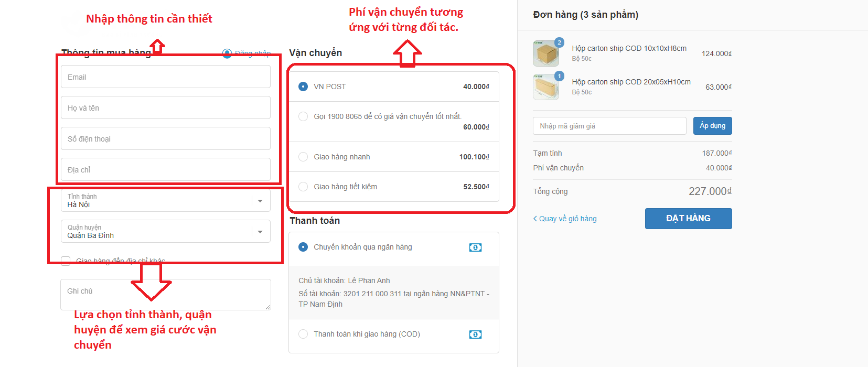Focus the Email input field
868x367 pixels.
(x=165, y=77)
